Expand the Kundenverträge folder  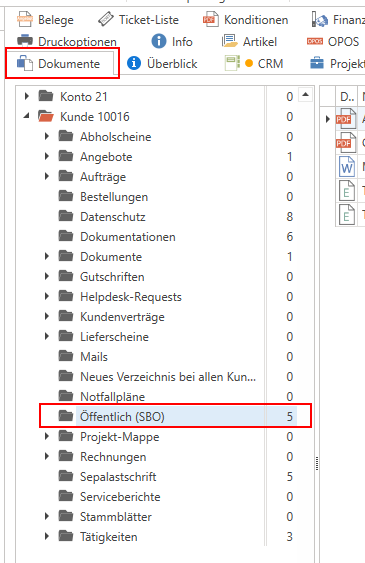[x=47, y=316]
